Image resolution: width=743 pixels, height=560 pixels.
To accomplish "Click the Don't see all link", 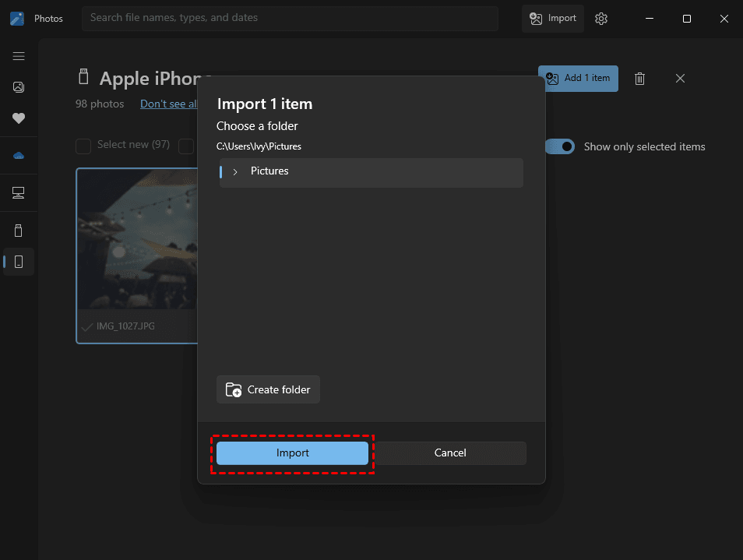I will pyautogui.click(x=168, y=104).
